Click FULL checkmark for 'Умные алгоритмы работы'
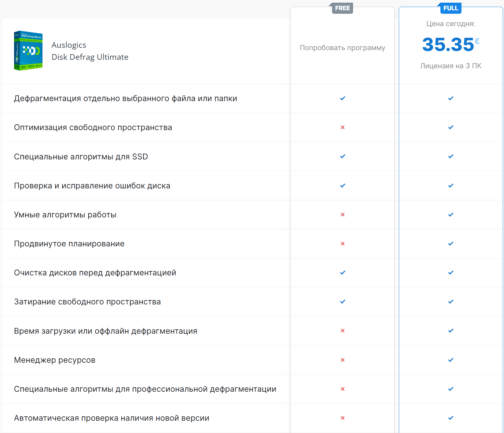The image size is (504, 433). (x=451, y=215)
